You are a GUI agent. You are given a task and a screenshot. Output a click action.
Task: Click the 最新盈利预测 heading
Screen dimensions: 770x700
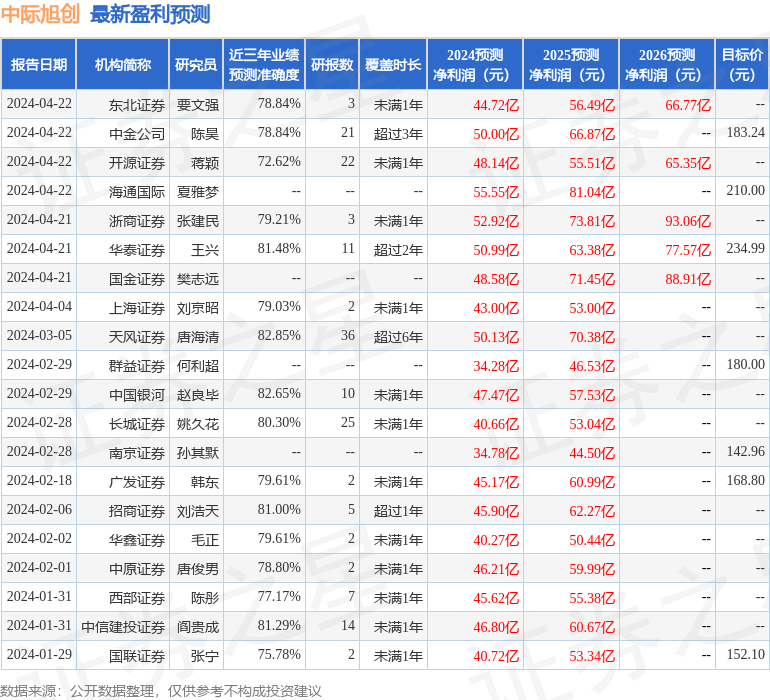(x=150, y=14)
